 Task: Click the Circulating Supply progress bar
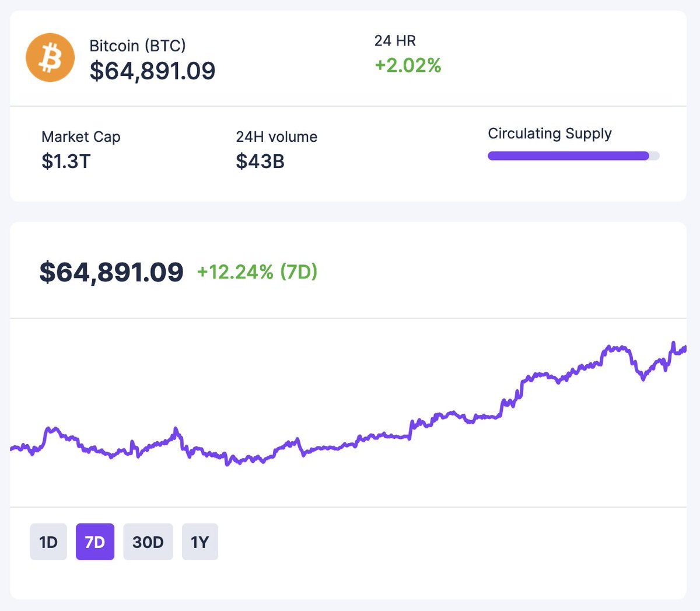[573, 156]
